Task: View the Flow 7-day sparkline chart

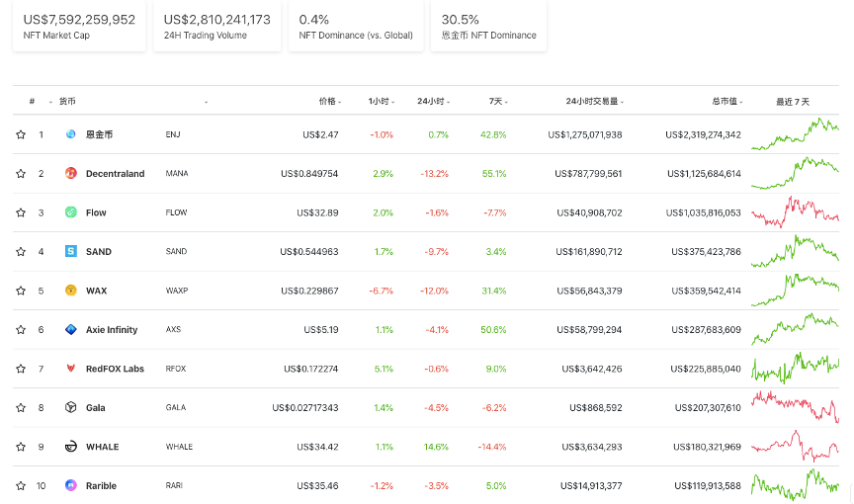Action: coord(795,212)
